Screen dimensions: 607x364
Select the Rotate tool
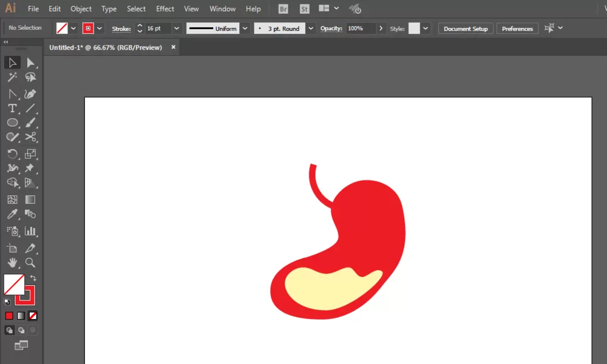[x=12, y=154]
